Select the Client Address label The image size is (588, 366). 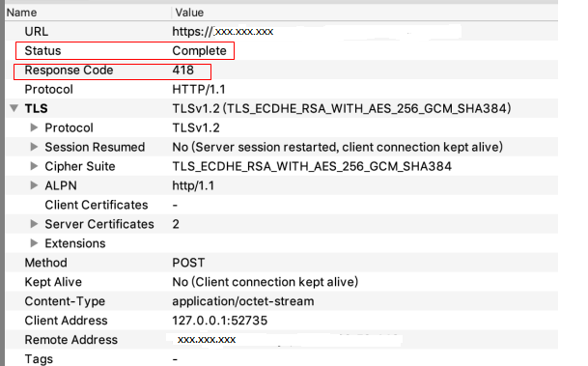66,321
